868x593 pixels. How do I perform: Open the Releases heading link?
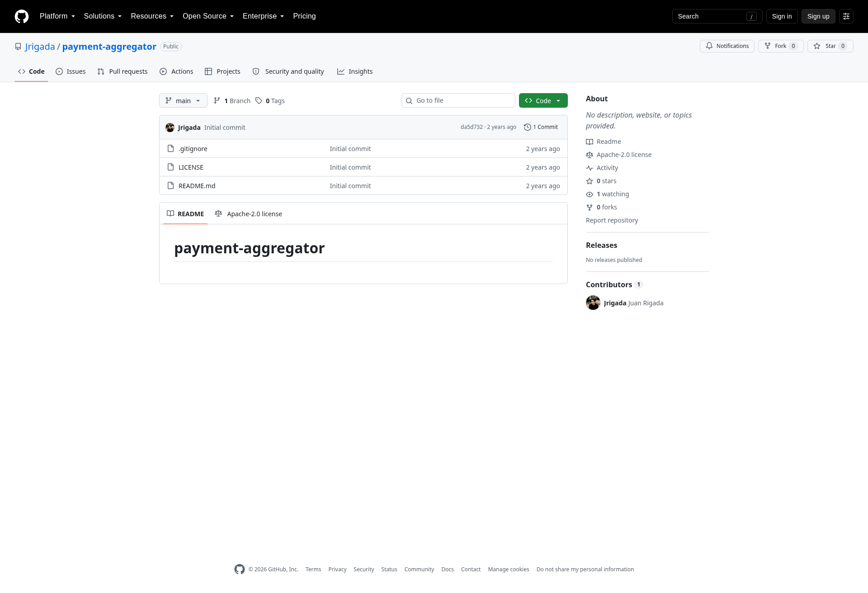[x=601, y=245]
